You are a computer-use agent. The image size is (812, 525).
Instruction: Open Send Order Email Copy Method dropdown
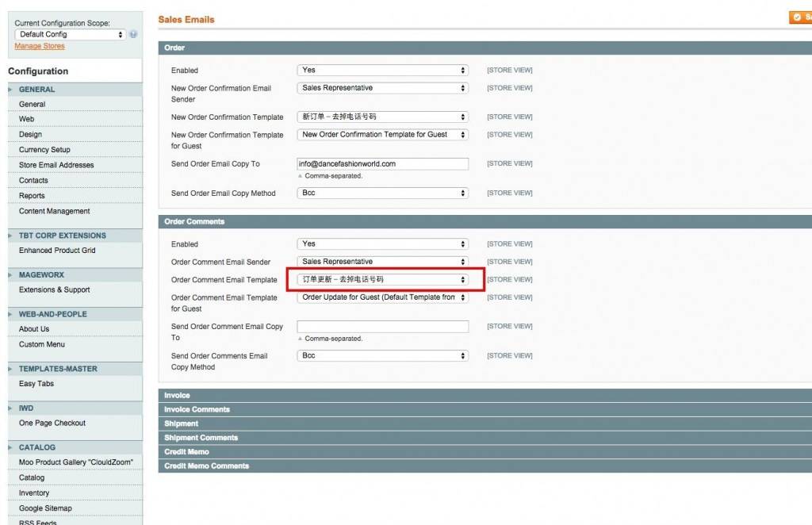pyautogui.click(x=382, y=193)
